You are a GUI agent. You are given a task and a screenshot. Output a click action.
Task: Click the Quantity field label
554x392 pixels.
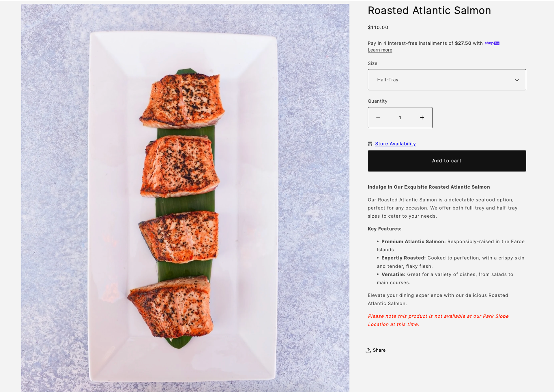click(x=377, y=101)
